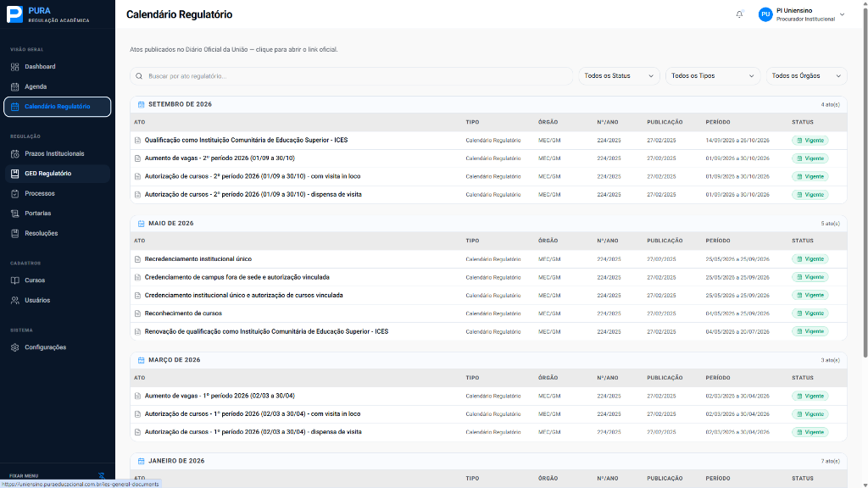Screen dimensions: 868x488
Task: Click the Processos clipboard icon
Action: point(15,194)
